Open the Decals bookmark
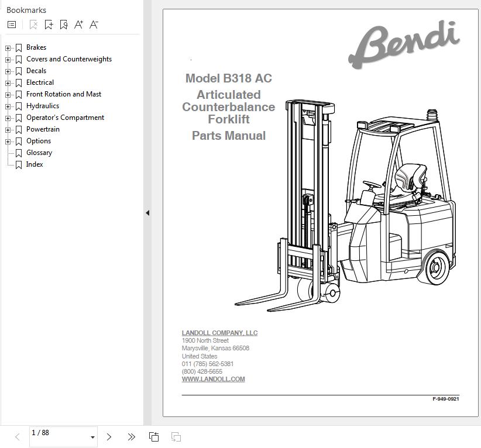 [36, 71]
